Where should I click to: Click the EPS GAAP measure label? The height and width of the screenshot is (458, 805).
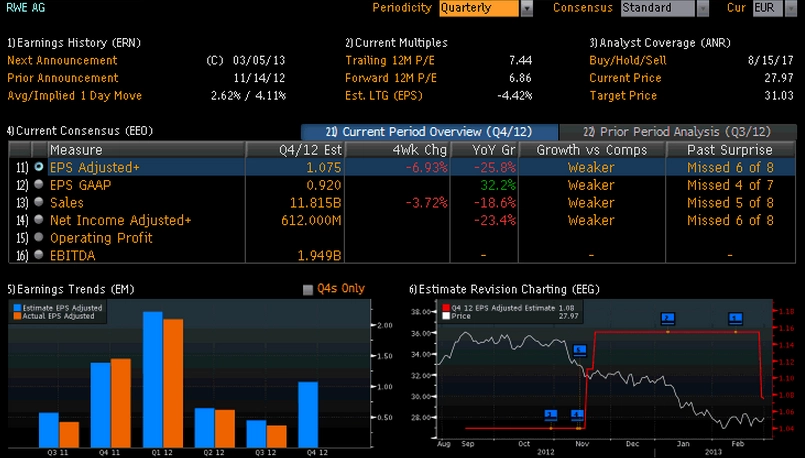pyautogui.click(x=80, y=185)
